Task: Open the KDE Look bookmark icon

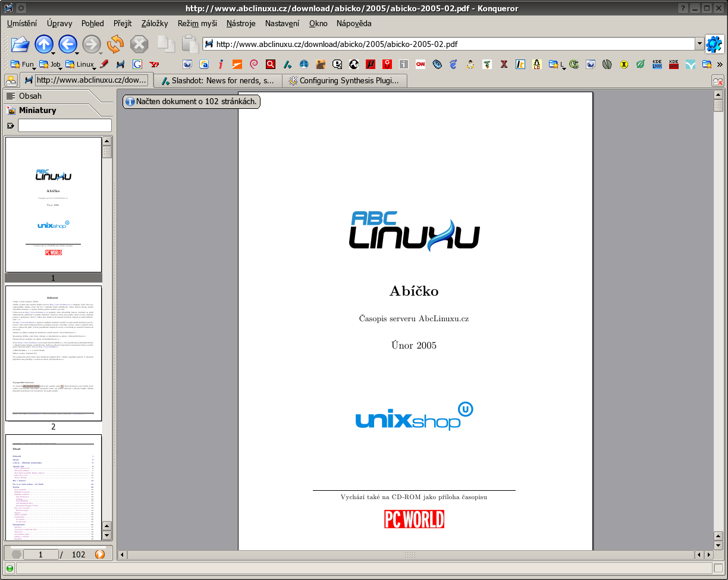Action: tap(657, 64)
